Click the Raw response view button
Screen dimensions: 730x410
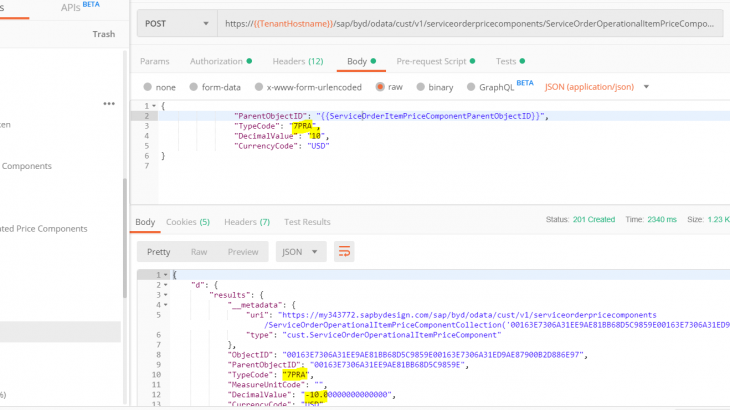pyautogui.click(x=199, y=251)
